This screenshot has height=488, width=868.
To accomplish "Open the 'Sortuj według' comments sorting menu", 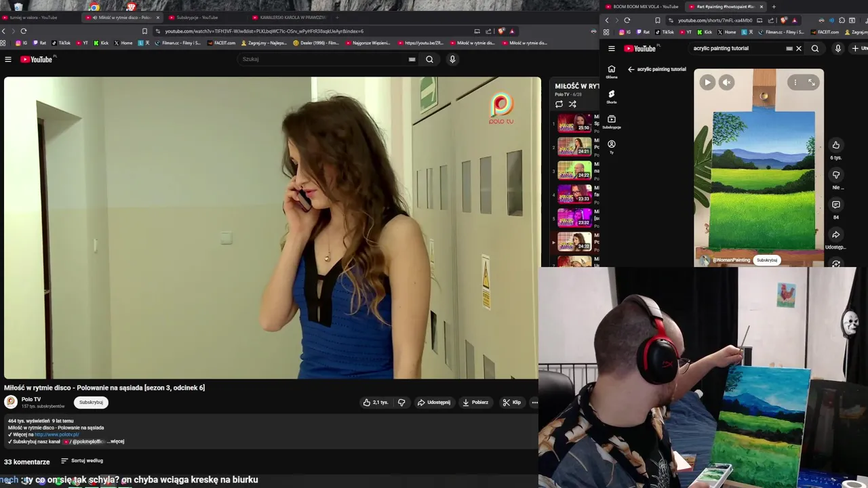I will tap(82, 461).
